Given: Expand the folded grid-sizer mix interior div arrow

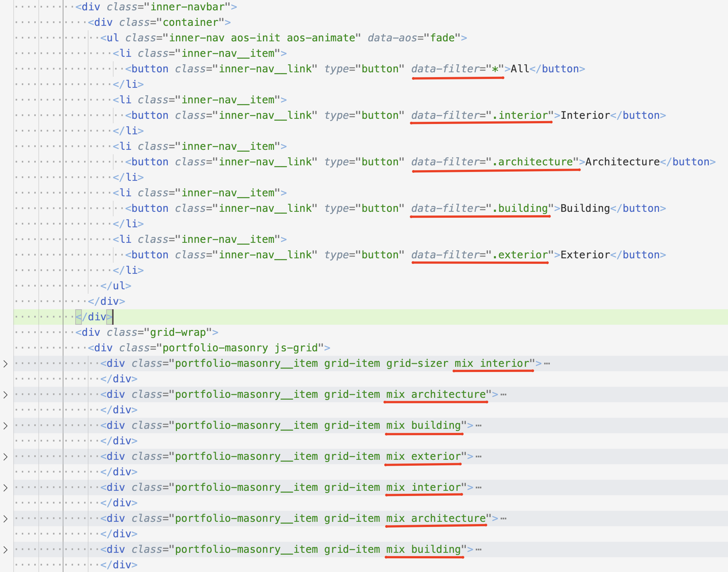Looking at the screenshot, I should coord(6,364).
